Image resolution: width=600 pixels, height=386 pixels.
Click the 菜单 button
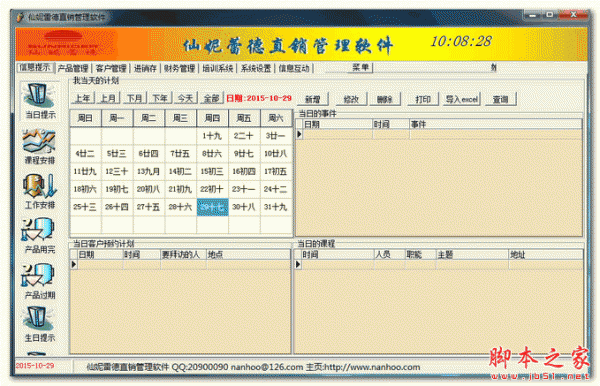[x=360, y=68]
